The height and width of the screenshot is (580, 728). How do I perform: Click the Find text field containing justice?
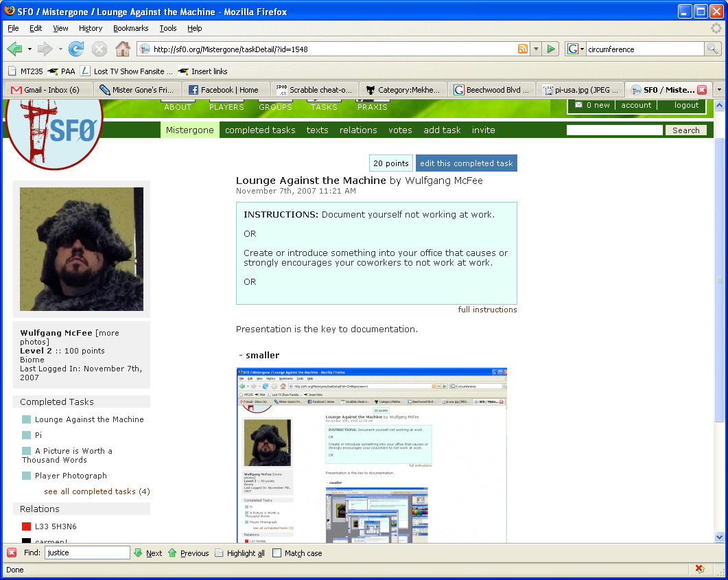[x=87, y=553]
